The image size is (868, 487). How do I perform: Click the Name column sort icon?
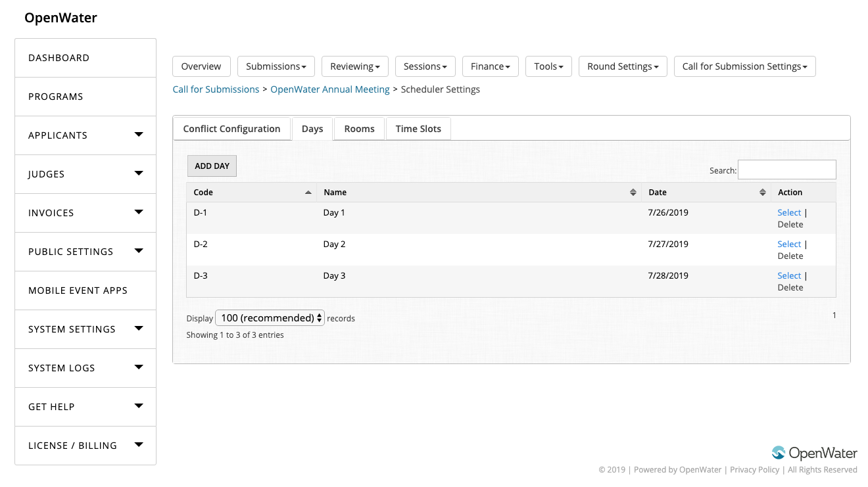[x=633, y=193]
